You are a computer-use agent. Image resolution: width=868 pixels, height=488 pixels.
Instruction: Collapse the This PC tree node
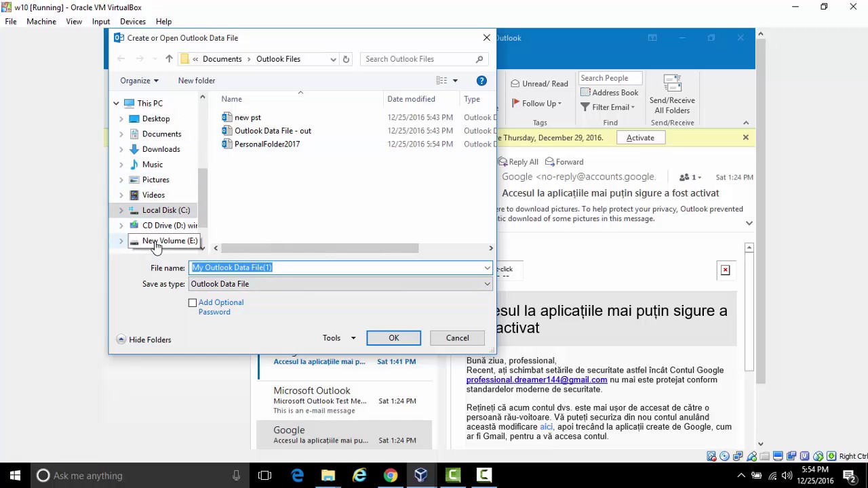(x=116, y=104)
